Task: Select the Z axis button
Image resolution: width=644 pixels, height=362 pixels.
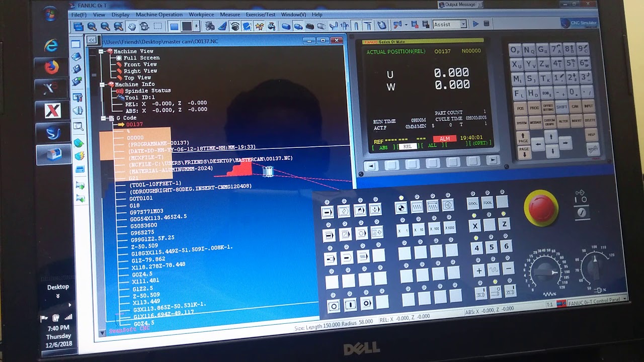Action: pos(504,224)
